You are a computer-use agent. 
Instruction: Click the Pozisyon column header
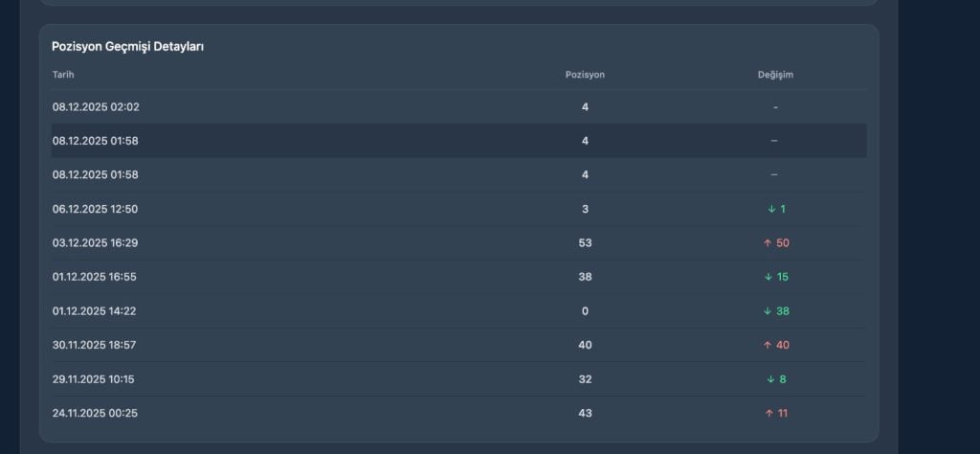pos(585,75)
